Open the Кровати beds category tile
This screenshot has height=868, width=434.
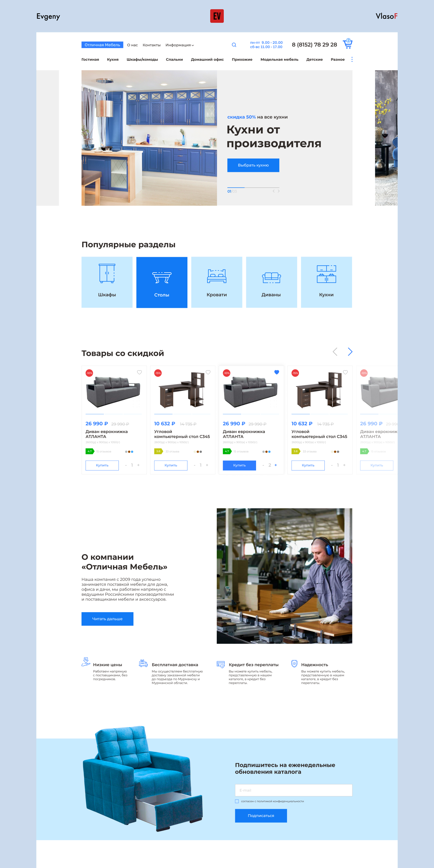click(x=217, y=282)
